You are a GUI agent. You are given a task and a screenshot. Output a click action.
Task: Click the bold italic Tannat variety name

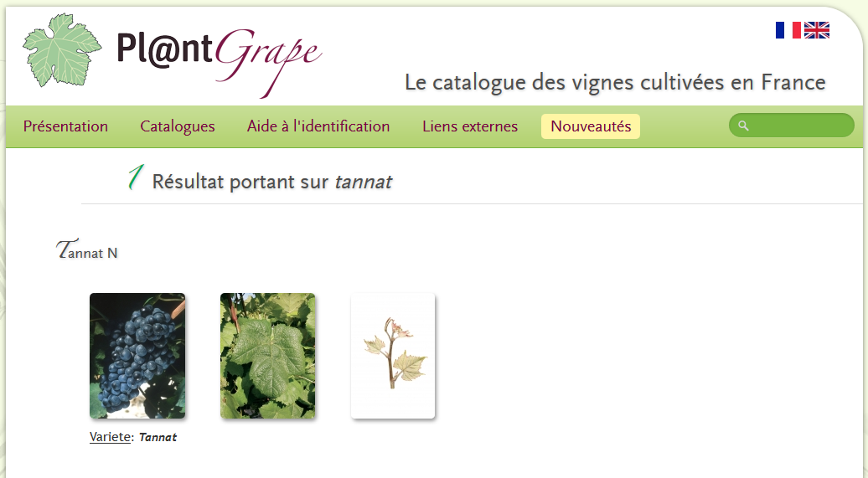pyautogui.click(x=158, y=437)
